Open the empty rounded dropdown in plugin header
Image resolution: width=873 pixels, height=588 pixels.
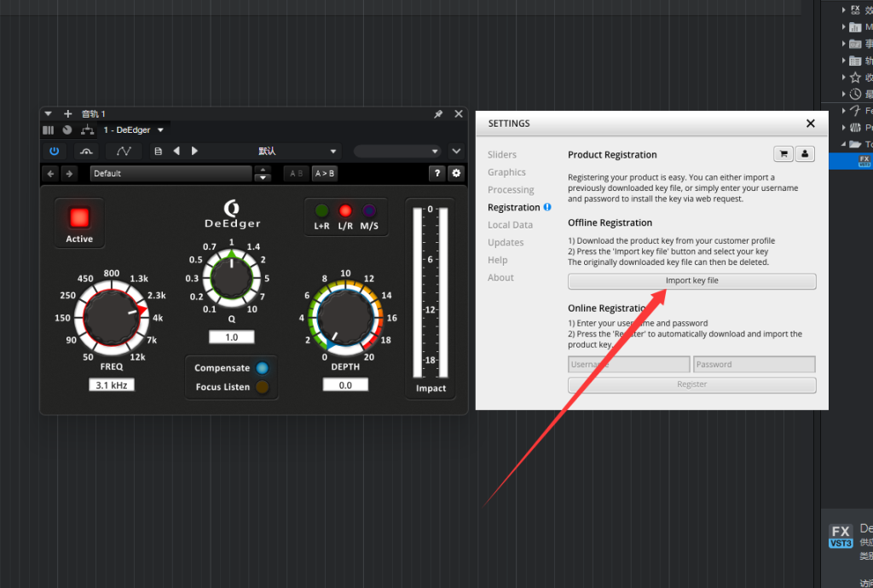click(397, 152)
